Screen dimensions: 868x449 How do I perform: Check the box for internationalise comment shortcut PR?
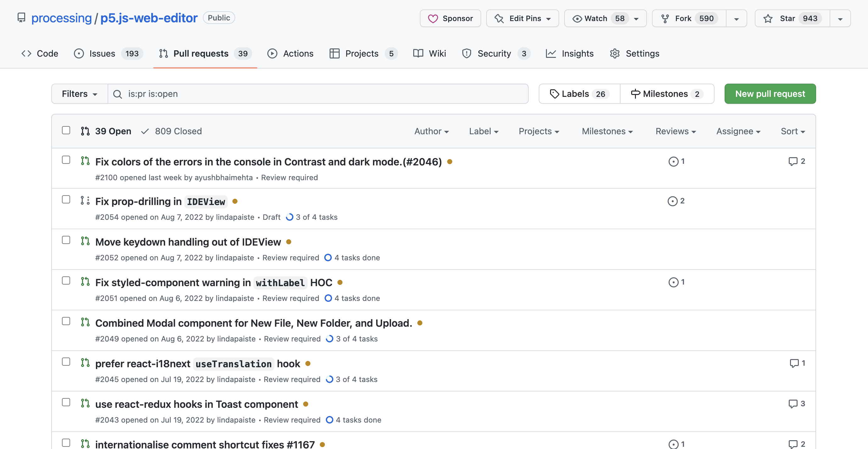66,443
